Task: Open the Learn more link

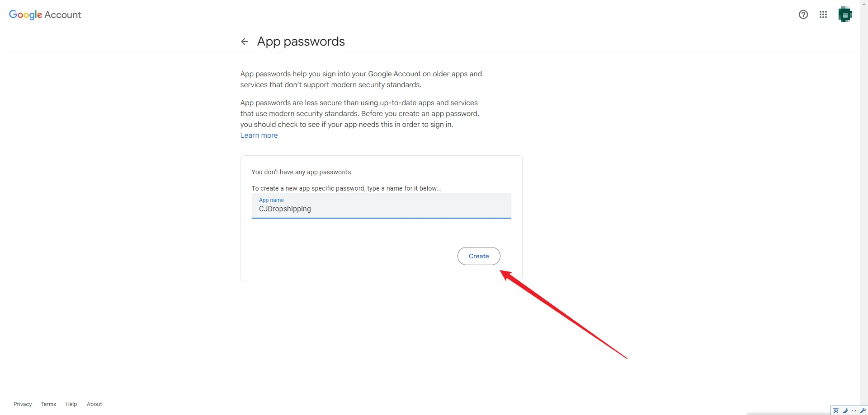Action: (x=259, y=135)
